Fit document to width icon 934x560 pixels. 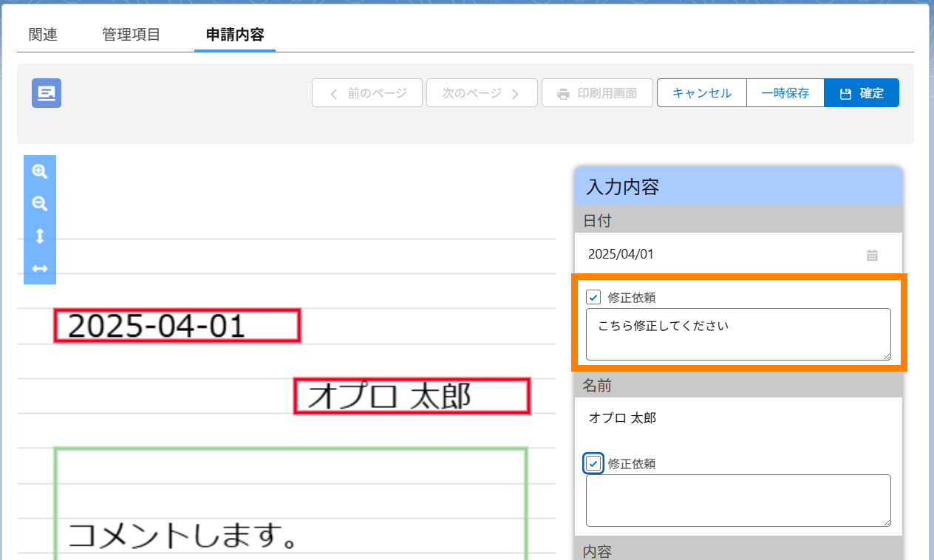pyautogui.click(x=40, y=269)
